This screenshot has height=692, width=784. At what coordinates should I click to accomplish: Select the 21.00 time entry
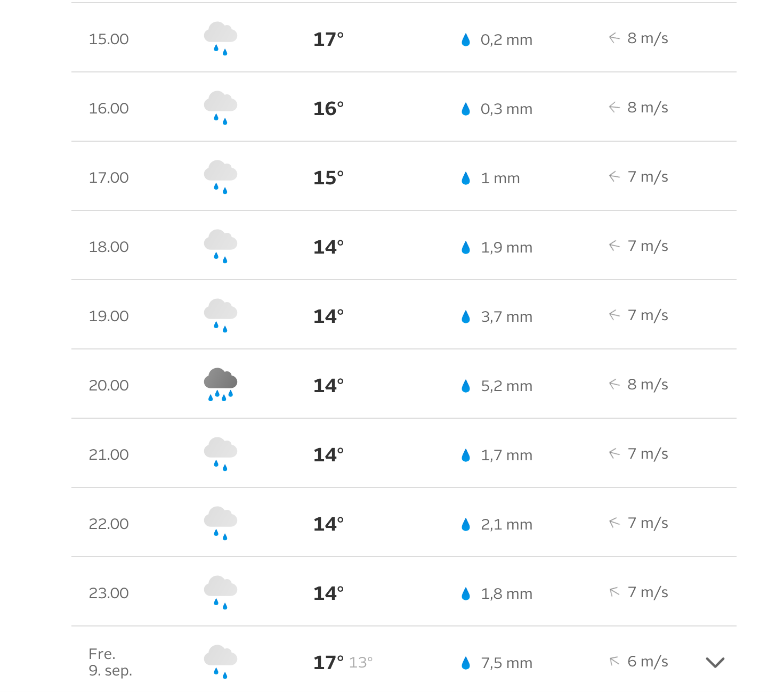109,454
